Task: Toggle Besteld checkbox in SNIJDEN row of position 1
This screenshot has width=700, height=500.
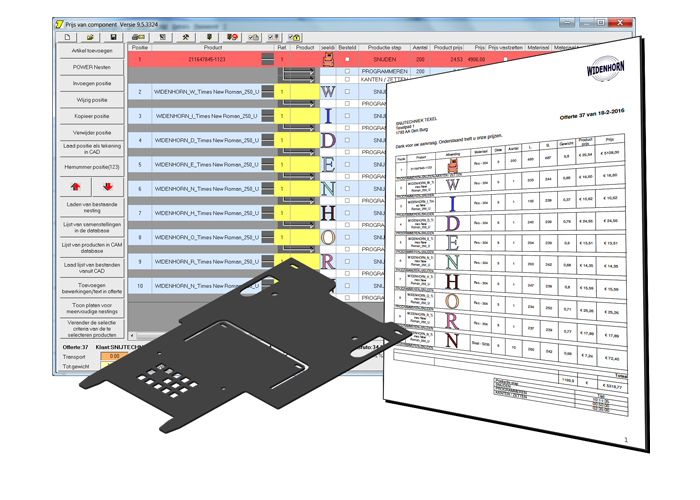Action: point(347,59)
